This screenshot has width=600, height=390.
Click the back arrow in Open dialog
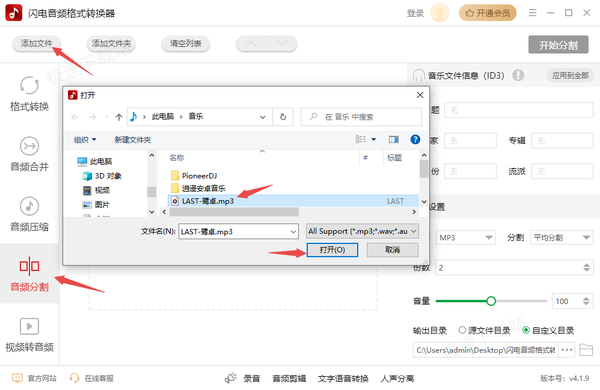[75, 117]
